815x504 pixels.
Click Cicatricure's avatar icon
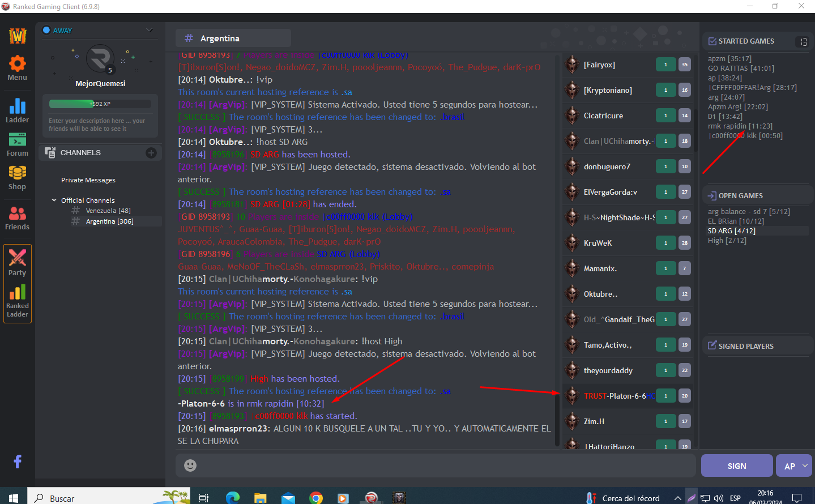572,116
